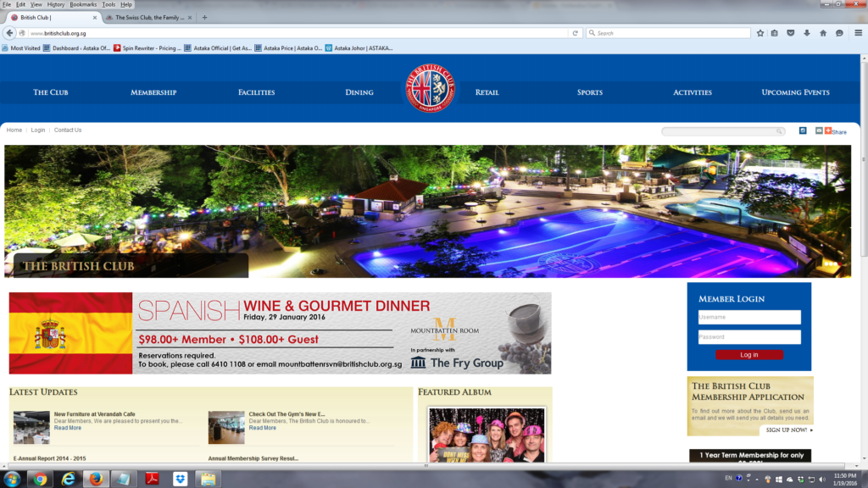Screen dimensions: 868x488
Task: Open the Membership navigation menu
Action: point(153,92)
